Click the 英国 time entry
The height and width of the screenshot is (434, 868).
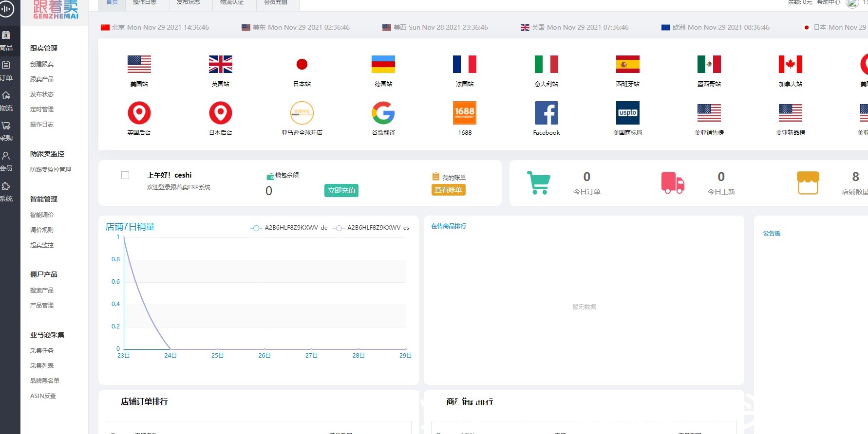(575, 27)
